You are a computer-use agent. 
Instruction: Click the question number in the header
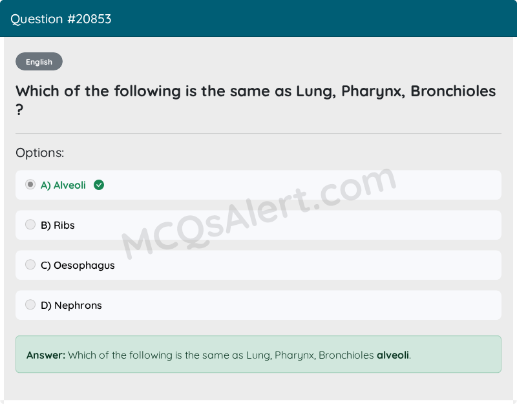click(61, 19)
